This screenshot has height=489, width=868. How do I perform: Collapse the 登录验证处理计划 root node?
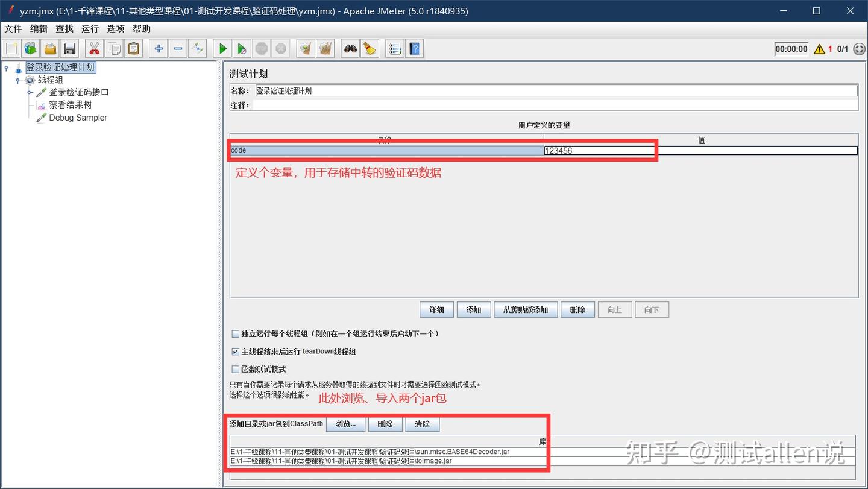[5, 67]
